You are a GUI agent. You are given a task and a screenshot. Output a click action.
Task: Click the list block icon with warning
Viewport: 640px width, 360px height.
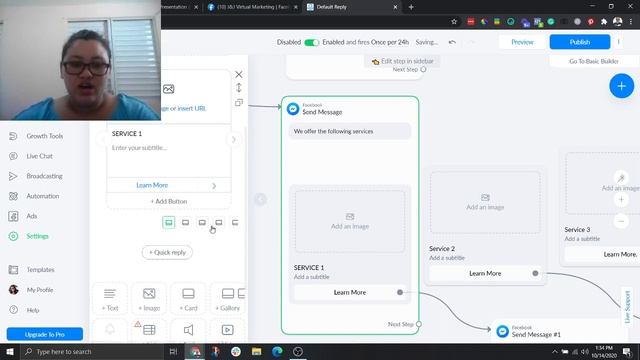click(x=149, y=330)
